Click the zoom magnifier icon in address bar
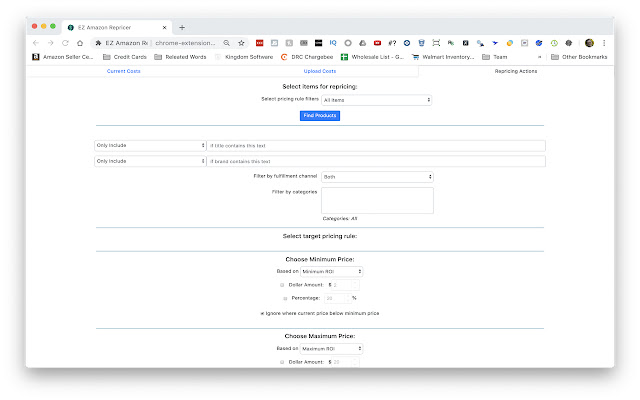The height and width of the screenshot is (400, 640). 227,43
